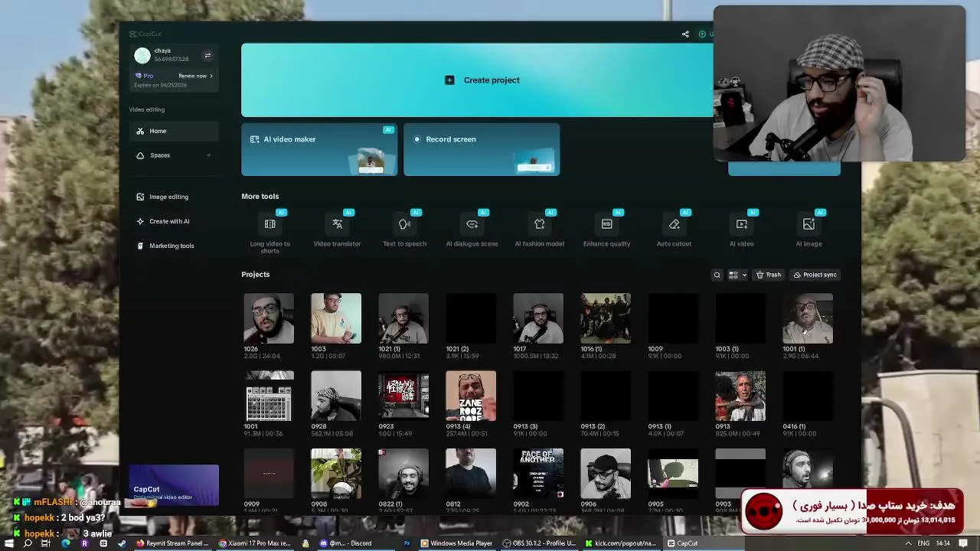Open Windows Media Player from the taskbar
980x551 pixels.
click(x=456, y=543)
